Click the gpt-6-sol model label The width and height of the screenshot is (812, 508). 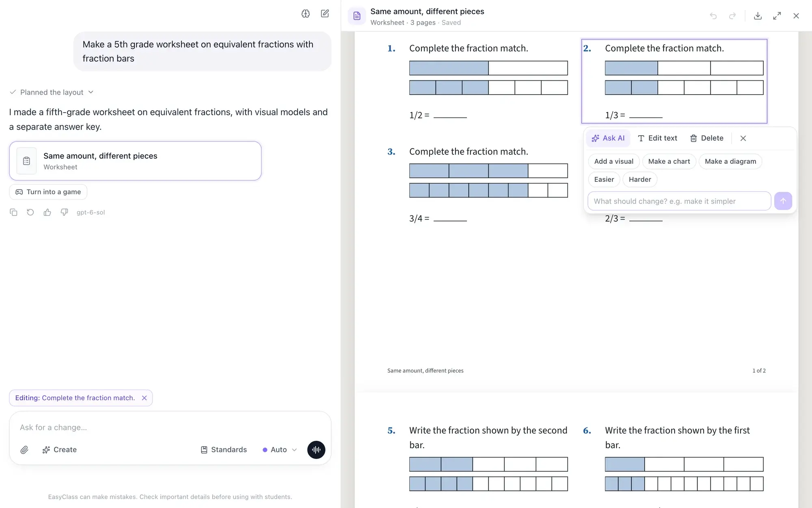pos(91,212)
